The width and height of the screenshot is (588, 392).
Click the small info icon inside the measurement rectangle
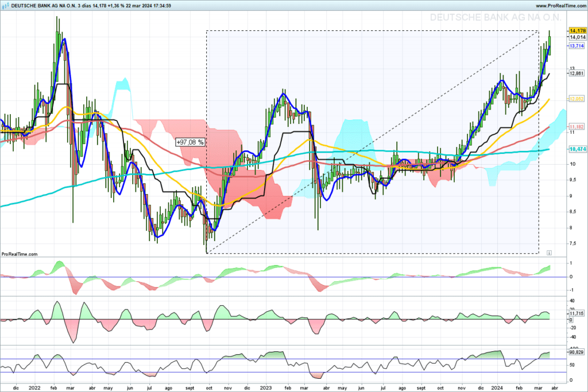click(549, 253)
